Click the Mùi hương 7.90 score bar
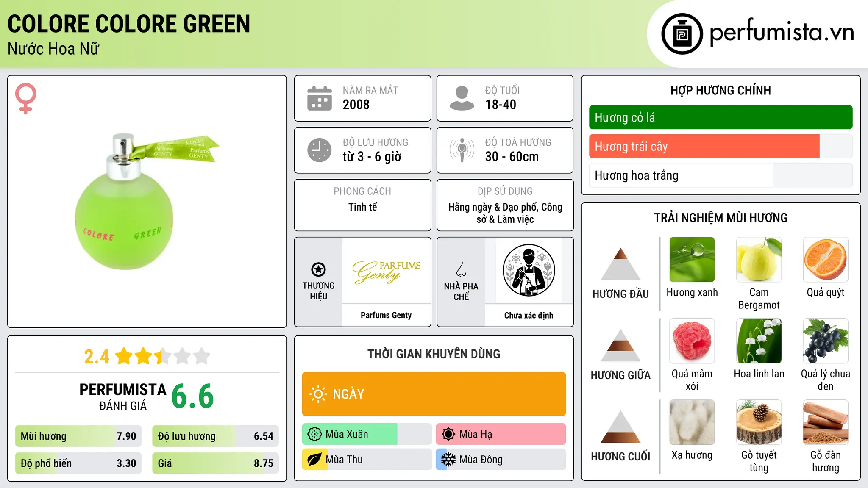The image size is (868, 488). point(78,436)
